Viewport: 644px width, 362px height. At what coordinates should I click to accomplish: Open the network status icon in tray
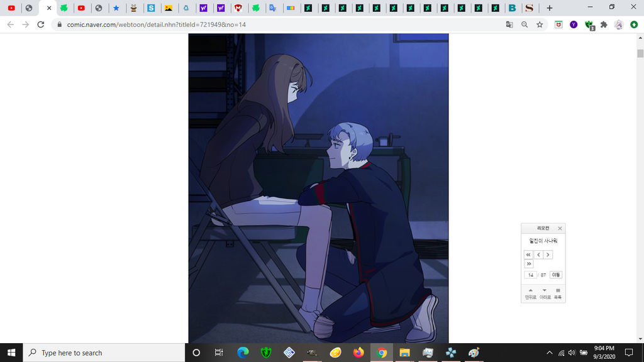click(561, 353)
